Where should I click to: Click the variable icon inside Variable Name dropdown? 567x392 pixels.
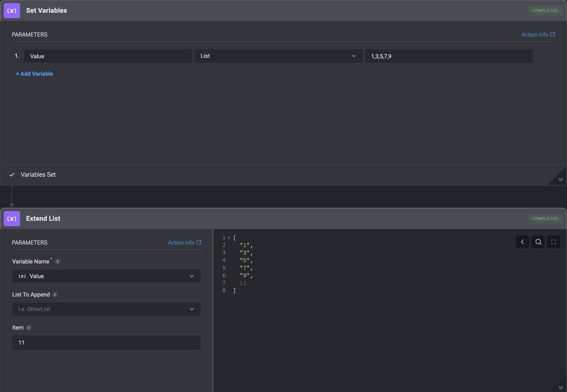click(x=22, y=276)
